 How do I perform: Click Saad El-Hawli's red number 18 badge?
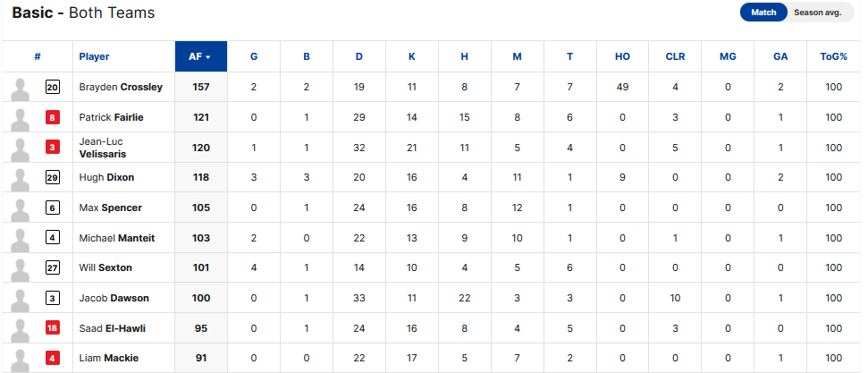(x=52, y=328)
